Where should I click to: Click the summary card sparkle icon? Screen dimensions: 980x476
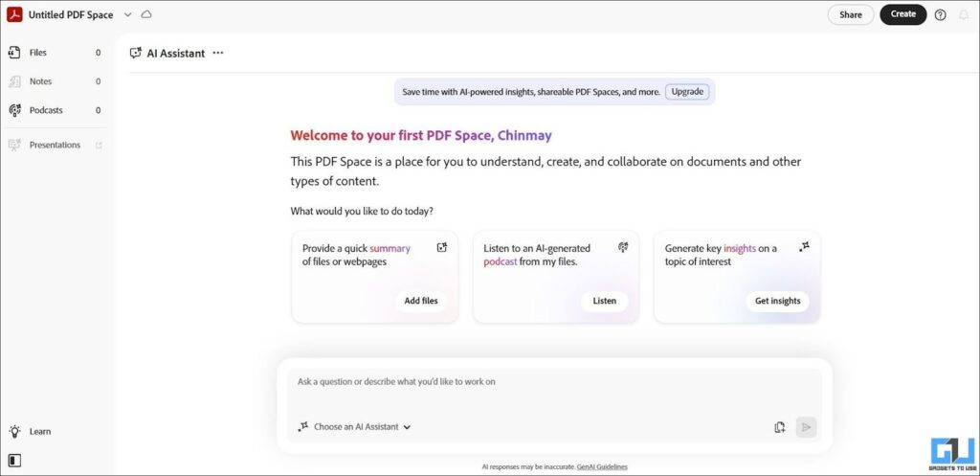click(x=442, y=248)
